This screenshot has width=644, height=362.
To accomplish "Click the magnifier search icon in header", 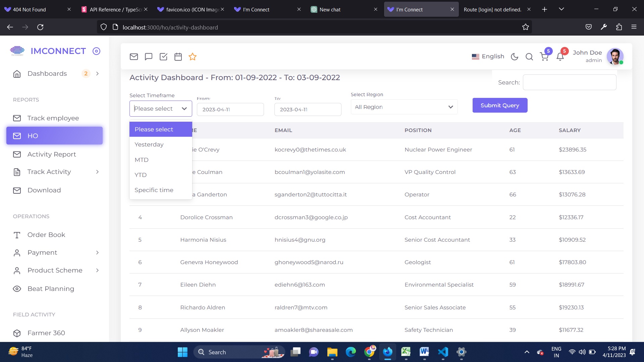I will 529,57.
